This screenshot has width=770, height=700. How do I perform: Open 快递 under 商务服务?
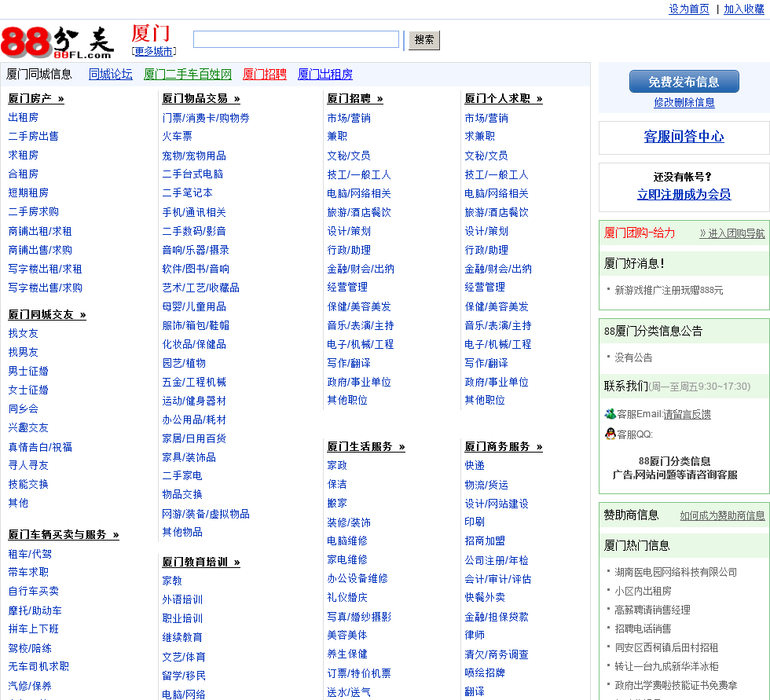point(475,465)
